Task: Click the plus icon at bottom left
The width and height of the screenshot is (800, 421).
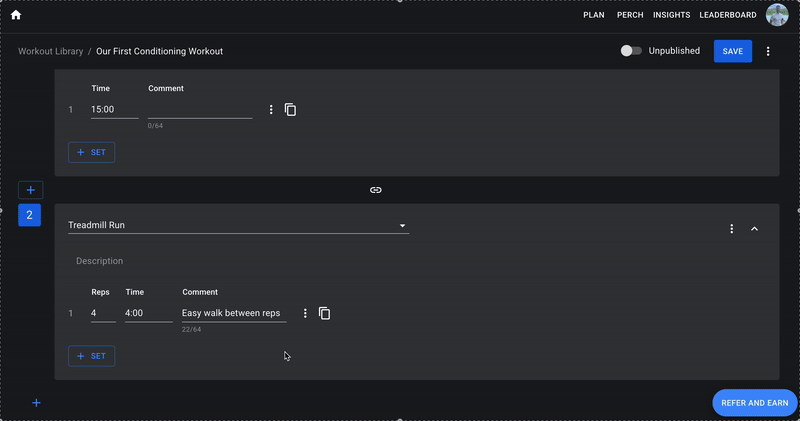Action: (x=36, y=403)
